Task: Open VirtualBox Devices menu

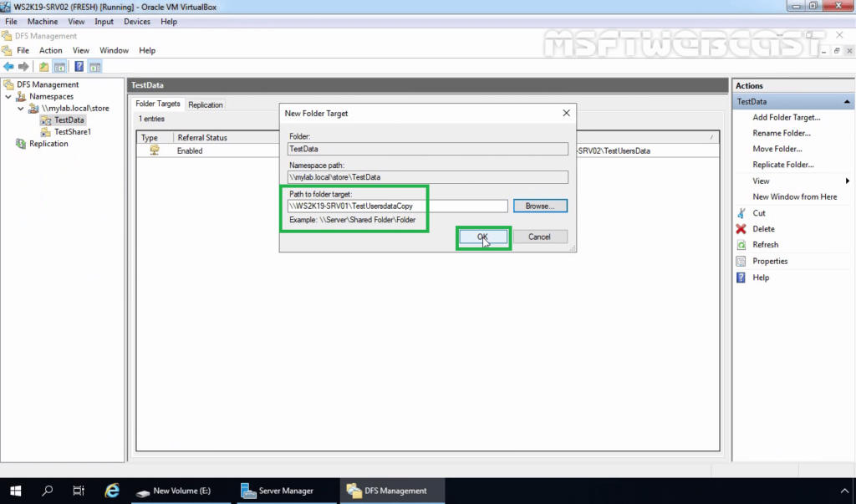Action: [136, 21]
